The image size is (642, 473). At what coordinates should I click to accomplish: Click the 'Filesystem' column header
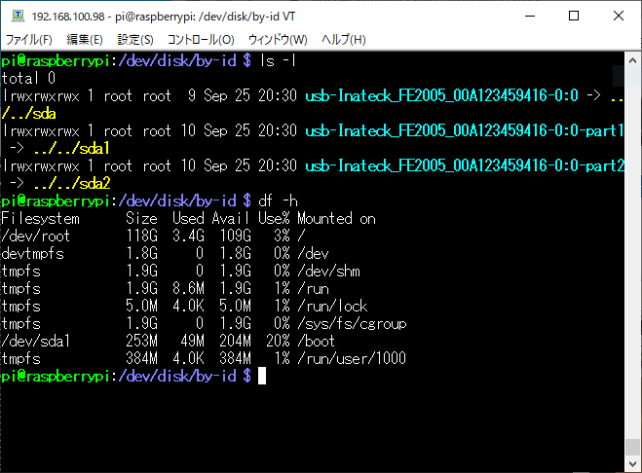[40, 218]
